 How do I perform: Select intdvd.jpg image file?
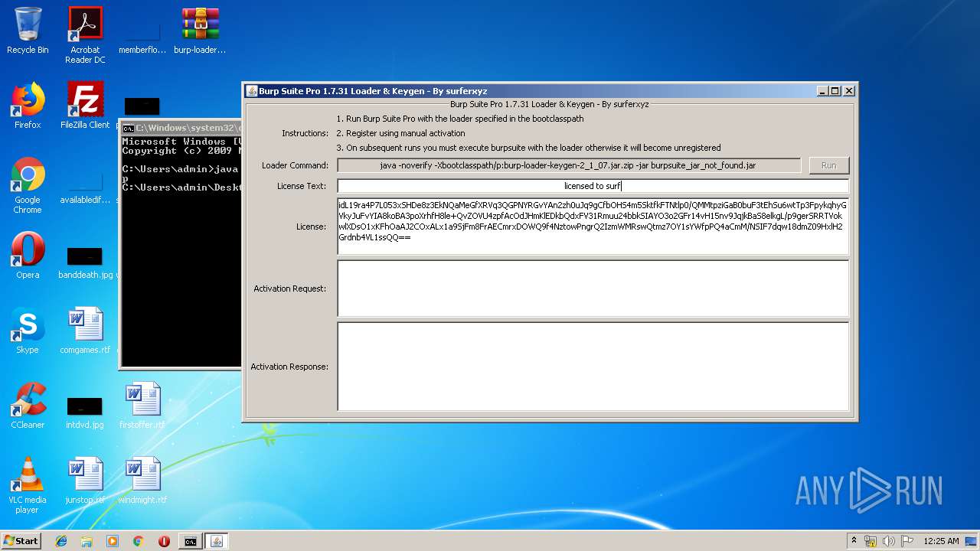85,410
